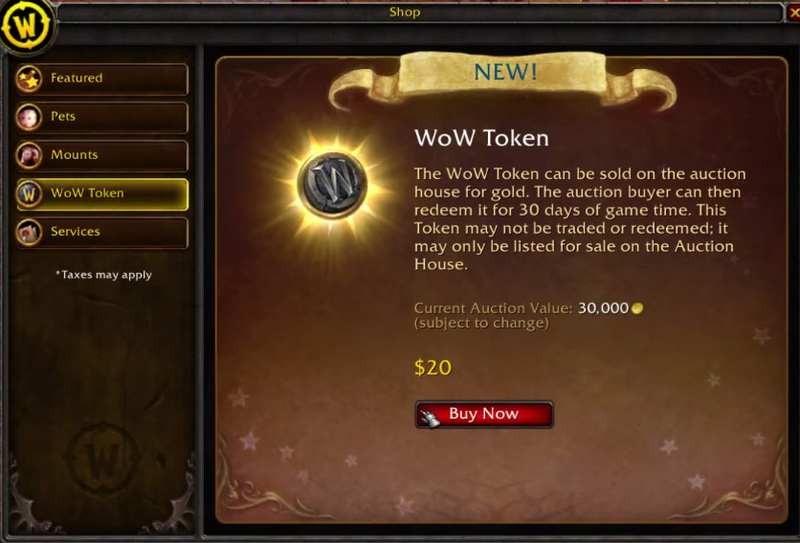Click the gauntlet icon on Buy Now
Screen dimensions: 800x543
pyautogui.click(x=429, y=418)
